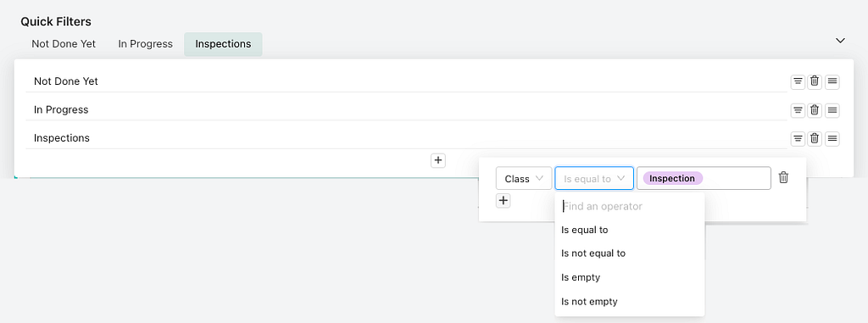The width and height of the screenshot is (868, 323).
Task: Open the Class field dropdown
Action: point(524,178)
